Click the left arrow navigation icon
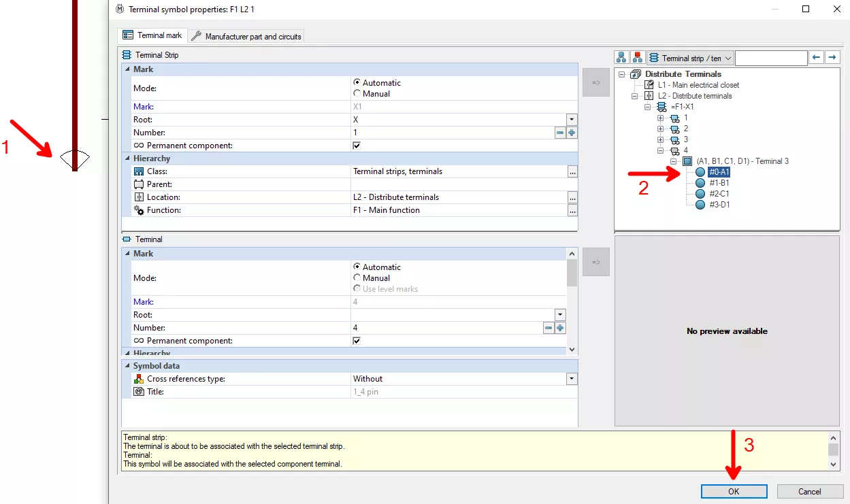The height and width of the screenshot is (504, 850). [817, 58]
